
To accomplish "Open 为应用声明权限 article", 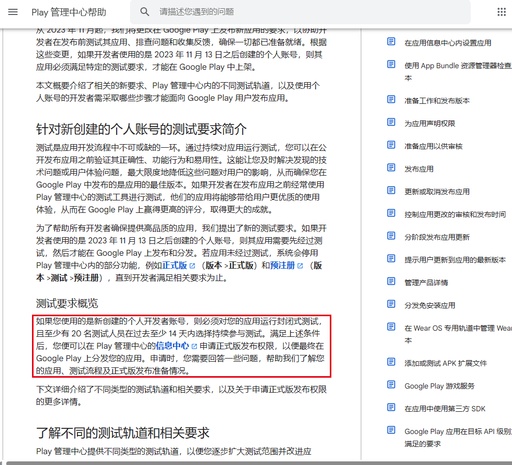I will (x=430, y=124).
